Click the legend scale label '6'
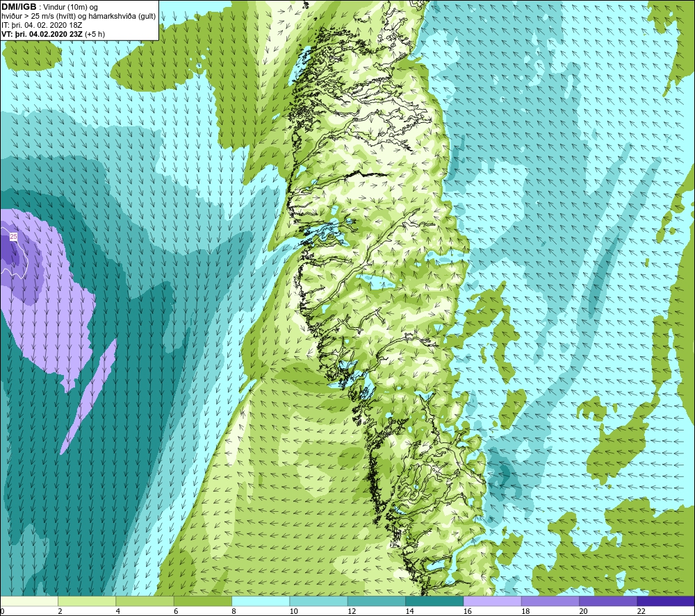695x616 pixels. click(176, 611)
